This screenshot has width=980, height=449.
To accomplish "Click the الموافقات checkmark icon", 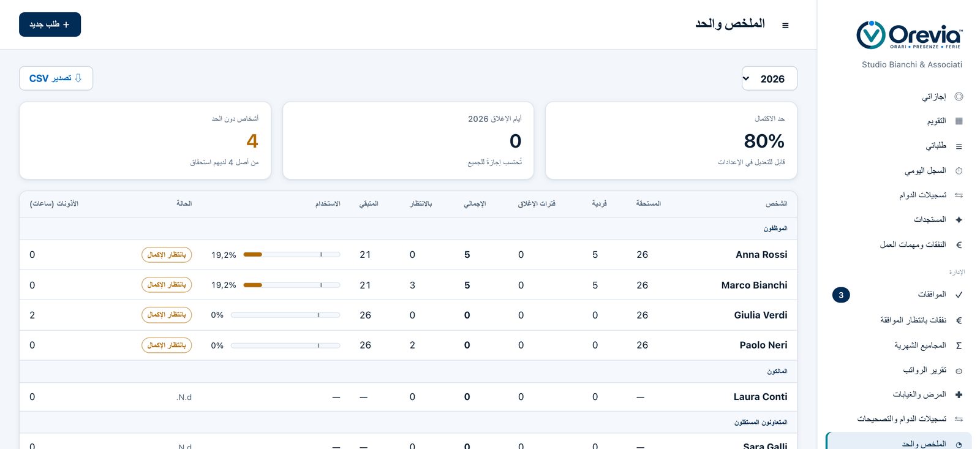I will click(959, 295).
